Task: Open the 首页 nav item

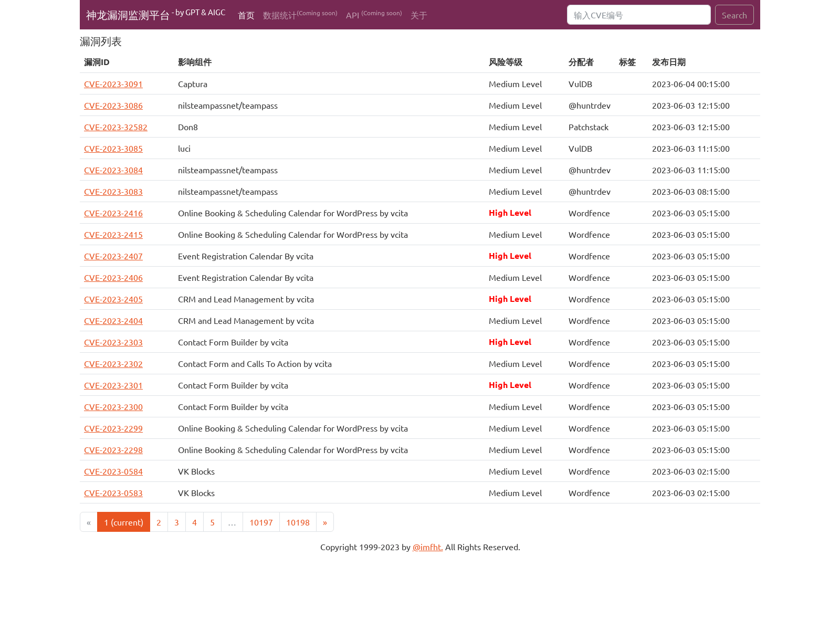Action: [x=246, y=15]
